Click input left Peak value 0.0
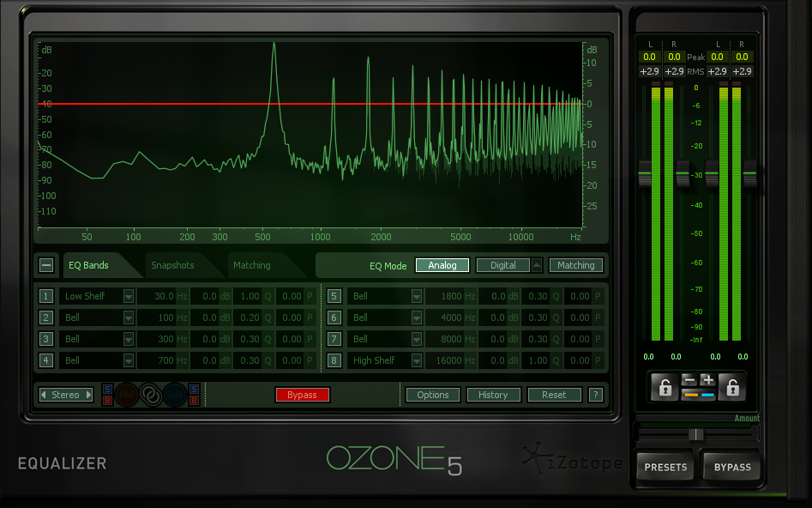 (x=649, y=57)
